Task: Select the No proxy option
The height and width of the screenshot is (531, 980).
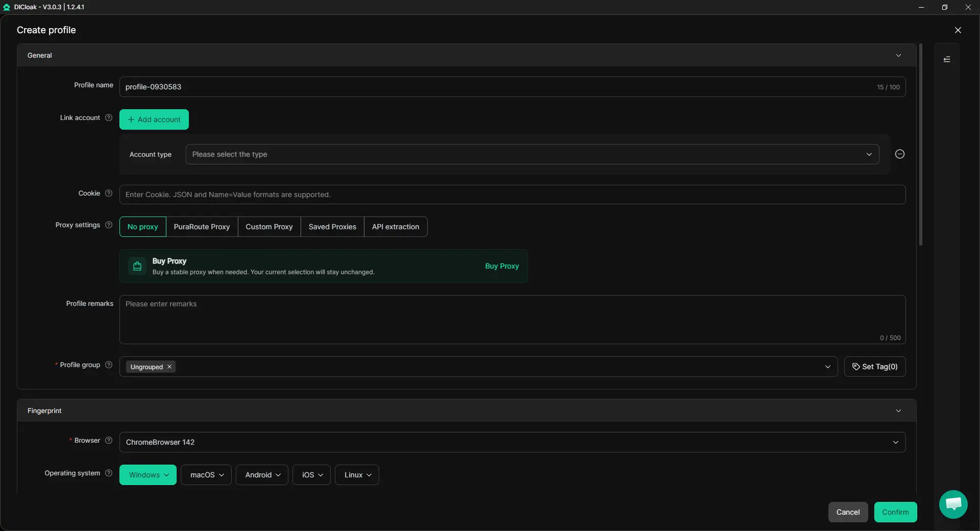Action: coord(143,227)
